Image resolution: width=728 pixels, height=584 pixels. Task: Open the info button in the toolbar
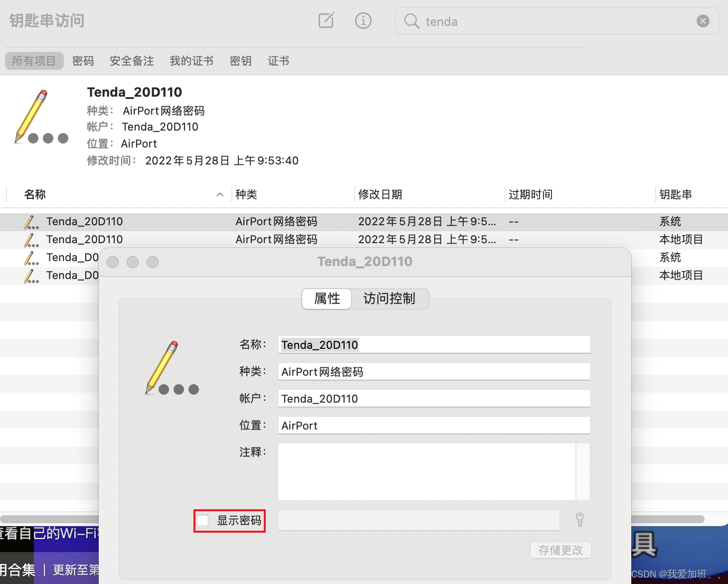point(363,20)
